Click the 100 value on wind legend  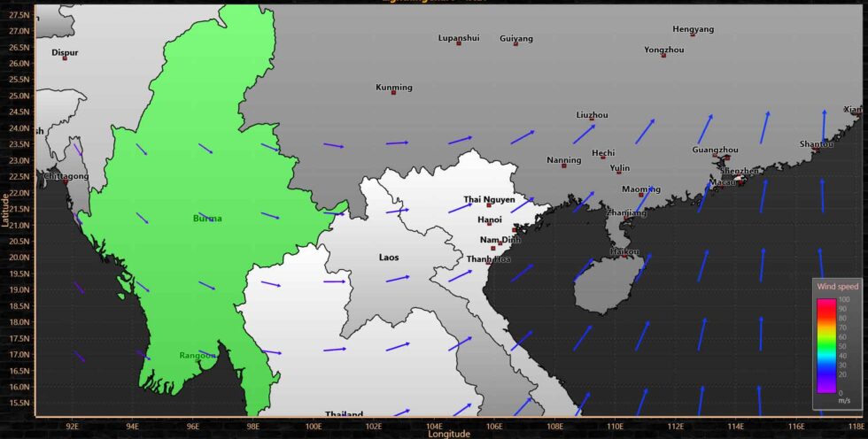[844, 299]
